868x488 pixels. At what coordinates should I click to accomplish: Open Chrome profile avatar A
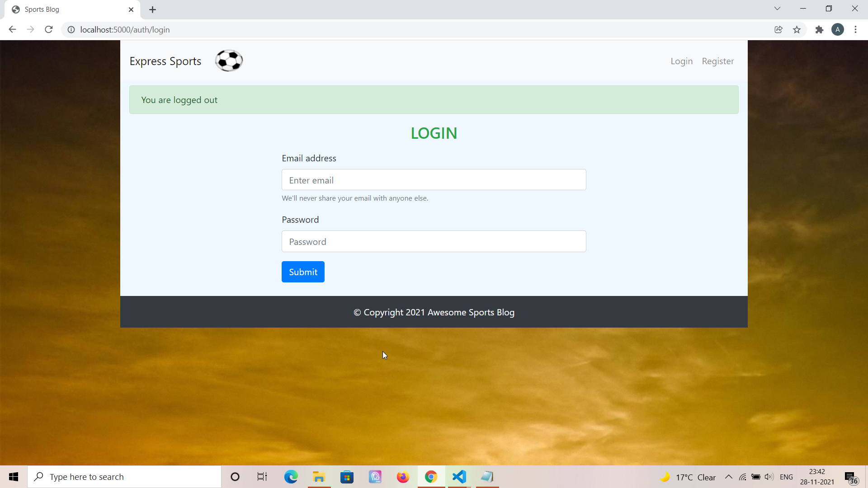point(837,30)
